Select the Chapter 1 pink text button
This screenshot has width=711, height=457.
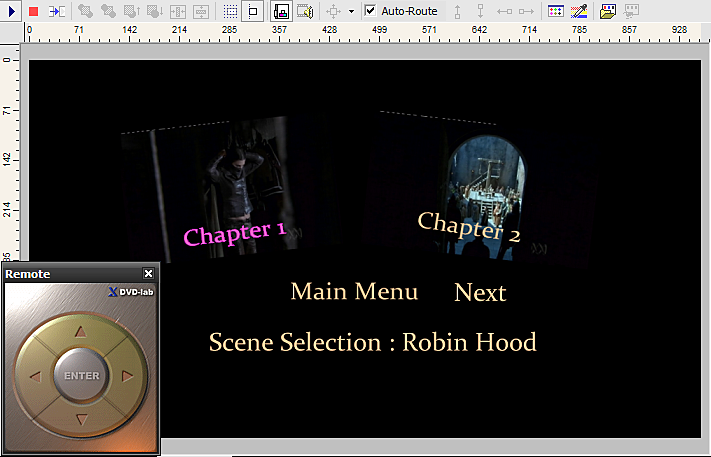click(x=235, y=233)
